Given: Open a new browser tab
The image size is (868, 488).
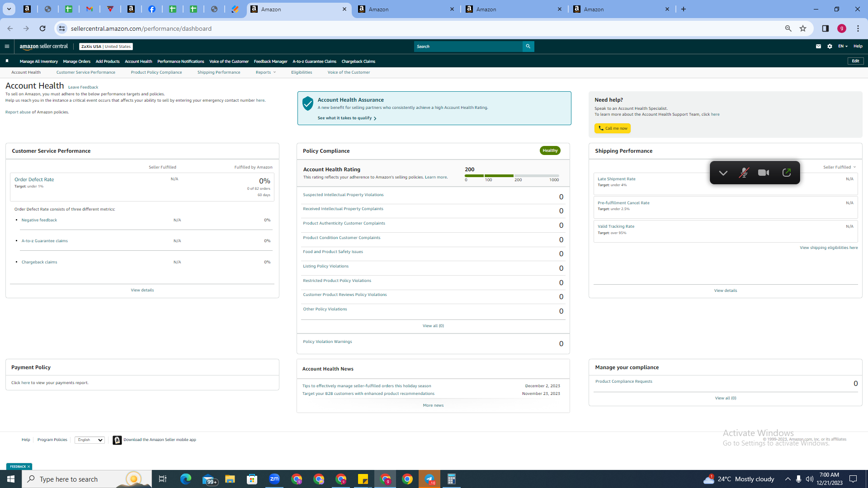Looking at the screenshot, I should pos(684,9).
